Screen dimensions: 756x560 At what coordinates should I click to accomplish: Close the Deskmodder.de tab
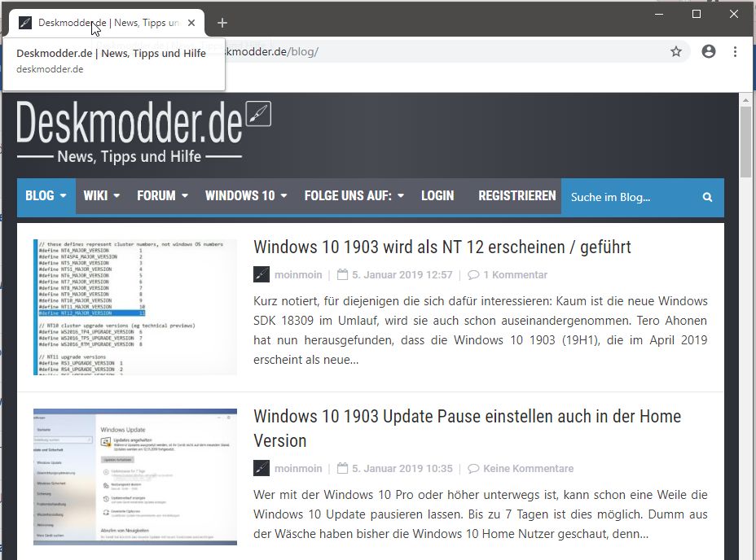[x=191, y=23]
